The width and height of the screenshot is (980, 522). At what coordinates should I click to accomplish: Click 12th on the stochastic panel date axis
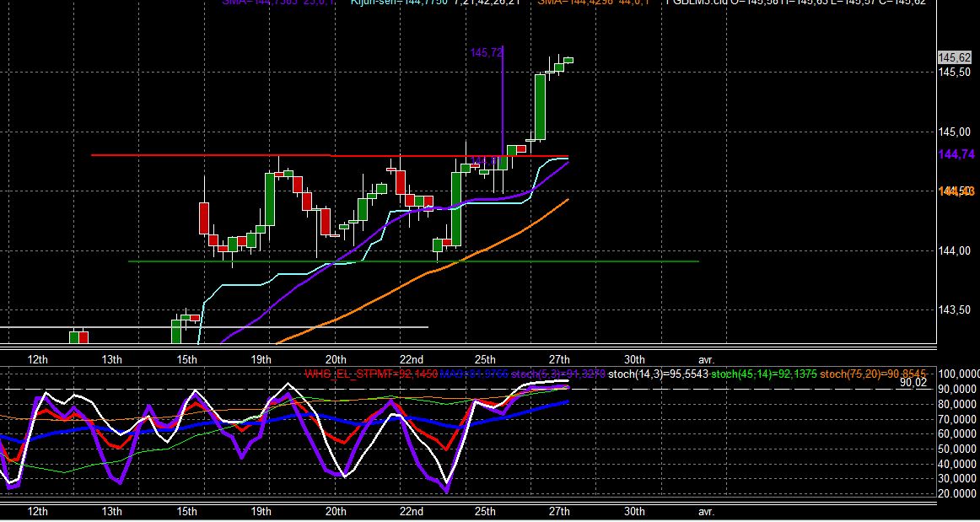(37, 511)
